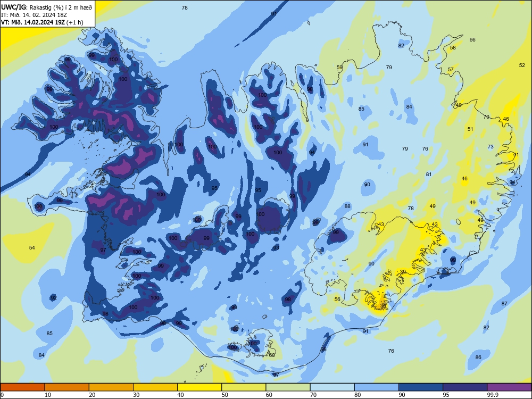
Task: Click the '10' label on the legend scale
Action: tap(48, 395)
